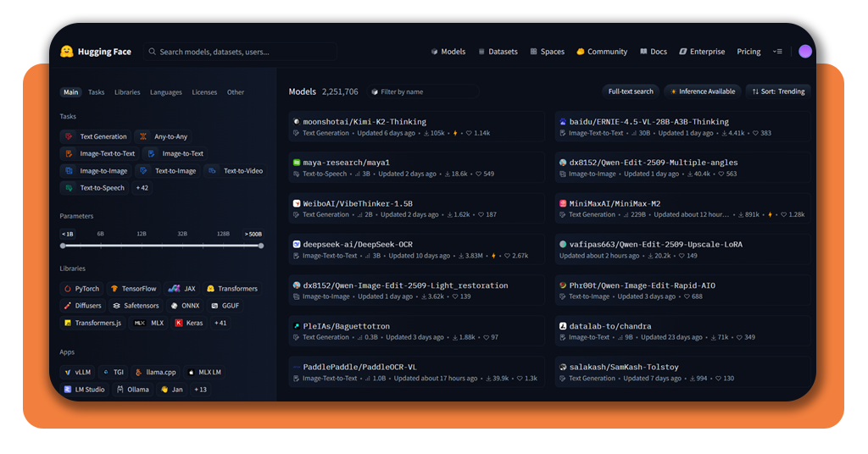Toggle the Image-to-Image task filter

[96, 171]
